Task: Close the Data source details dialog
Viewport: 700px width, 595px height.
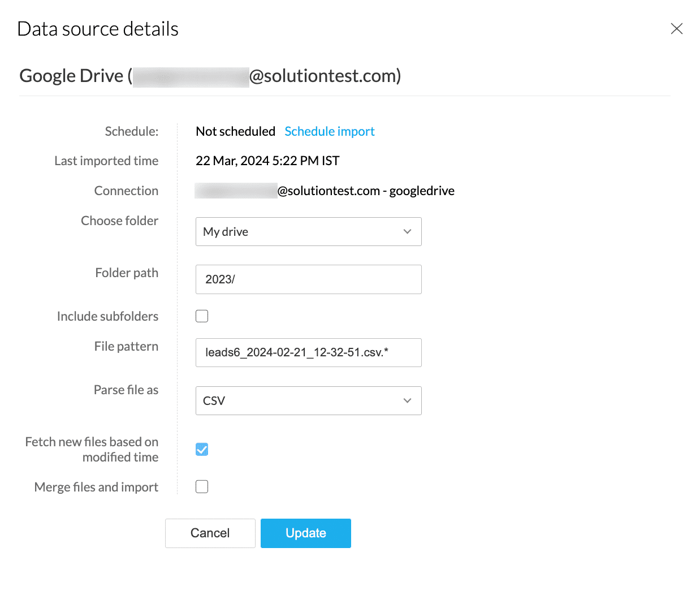Action: tap(676, 29)
